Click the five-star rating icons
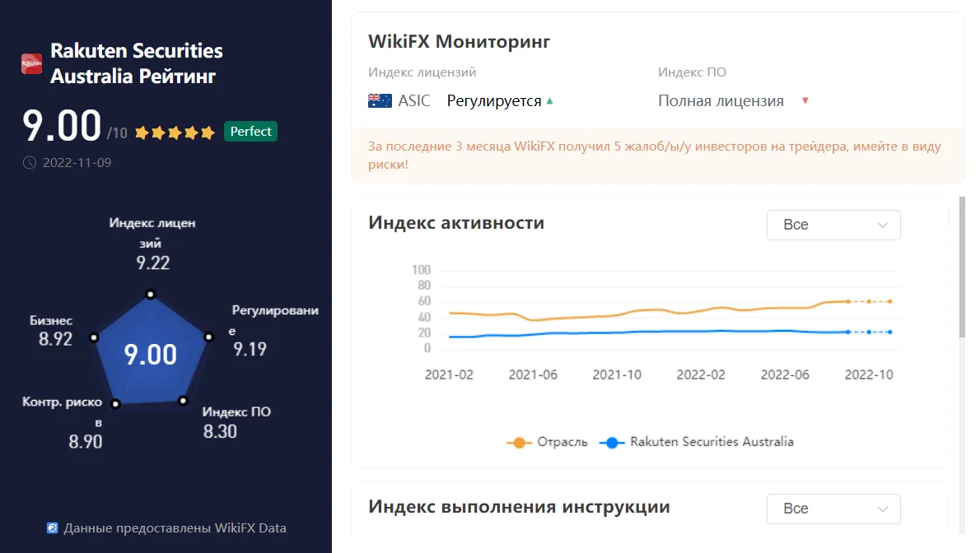Screen dimensions: 980x553 tap(175, 132)
